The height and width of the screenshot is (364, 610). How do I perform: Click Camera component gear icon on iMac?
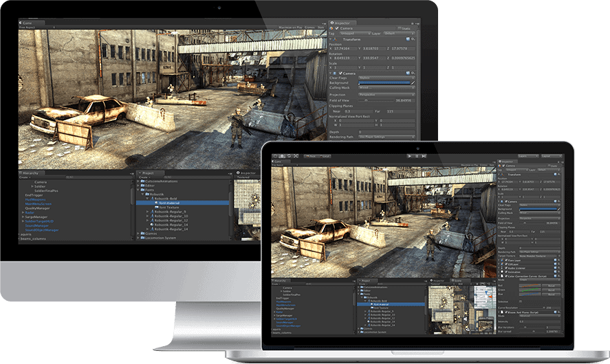[x=413, y=73]
